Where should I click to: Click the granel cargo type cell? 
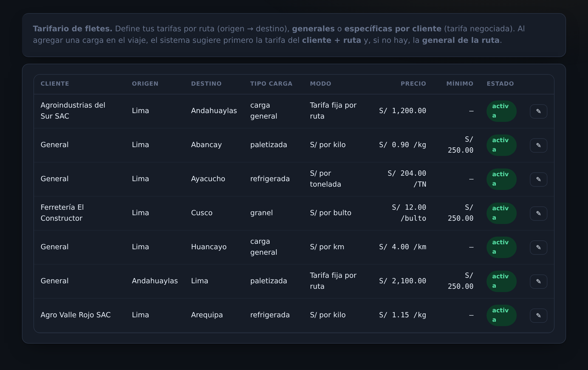[x=261, y=213]
